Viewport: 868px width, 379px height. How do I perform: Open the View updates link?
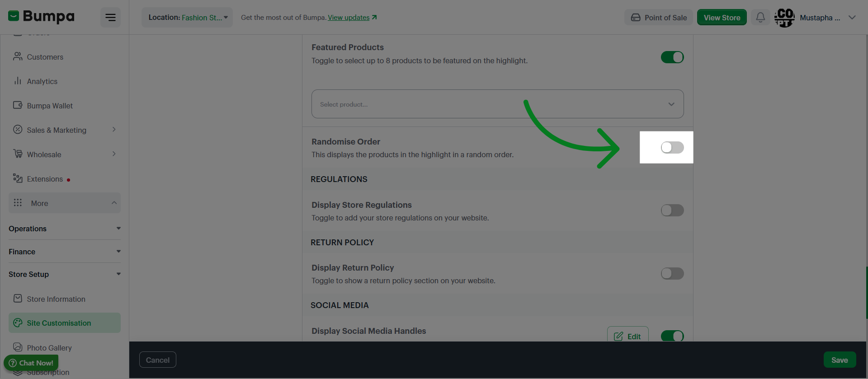(x=349, y=18)
